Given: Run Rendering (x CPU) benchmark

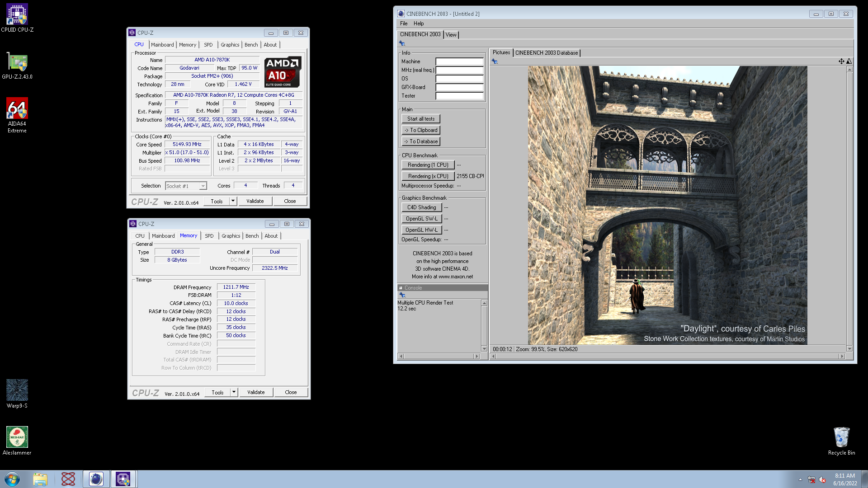Looking at the screenshot, I should (x=428, y=176).
